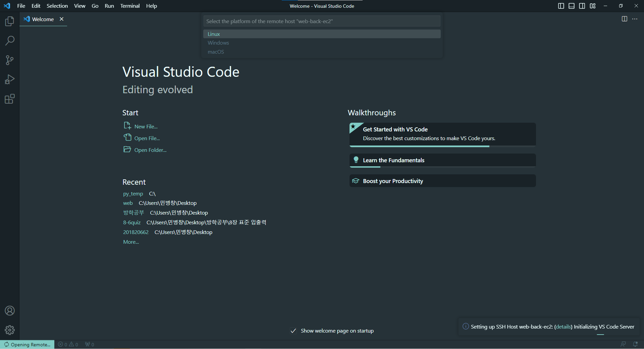Toggle Show welcome page on startup checkbox
644x349 pixels.
293,331
